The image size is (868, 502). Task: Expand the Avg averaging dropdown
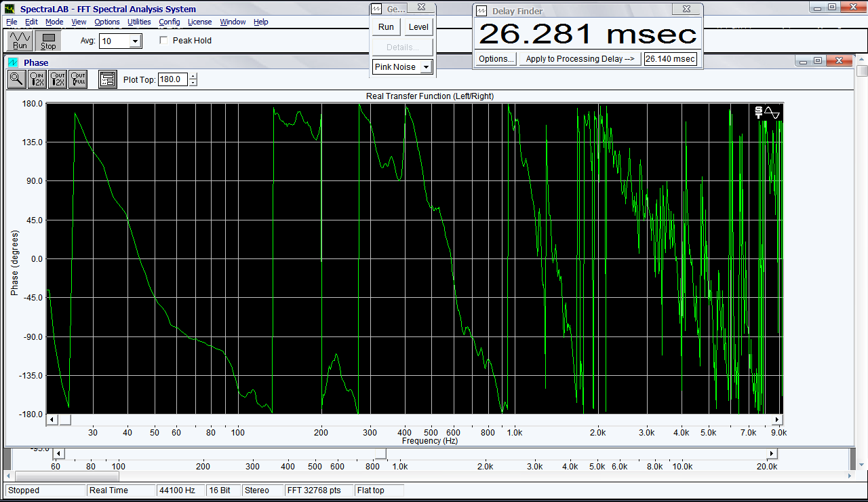[135, 41]
